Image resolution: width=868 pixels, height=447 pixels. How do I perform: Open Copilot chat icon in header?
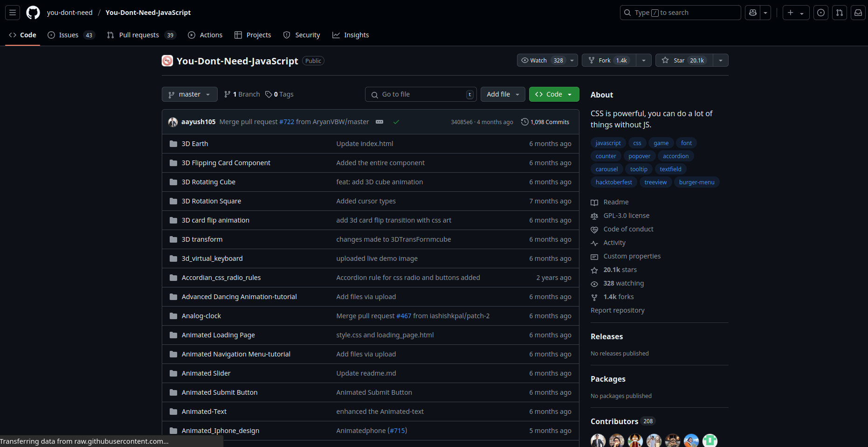pyautogui.click(x=752, y=13)
